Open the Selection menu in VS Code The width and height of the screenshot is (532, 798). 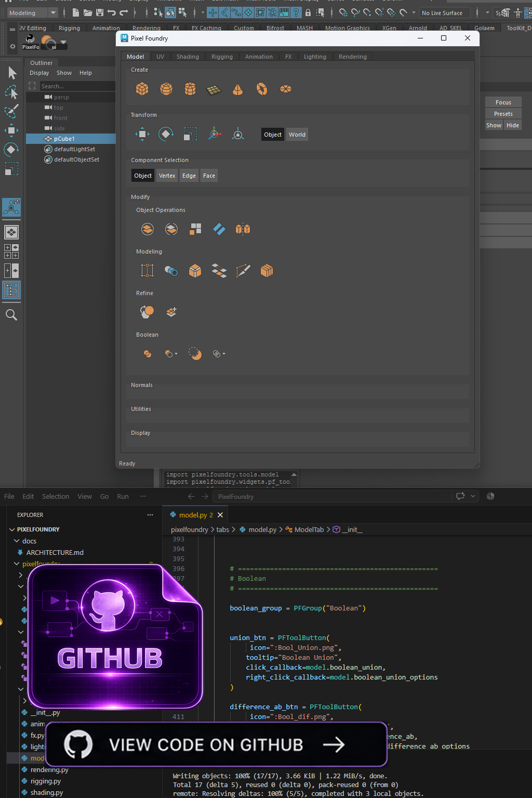click(x=56, y=496)
